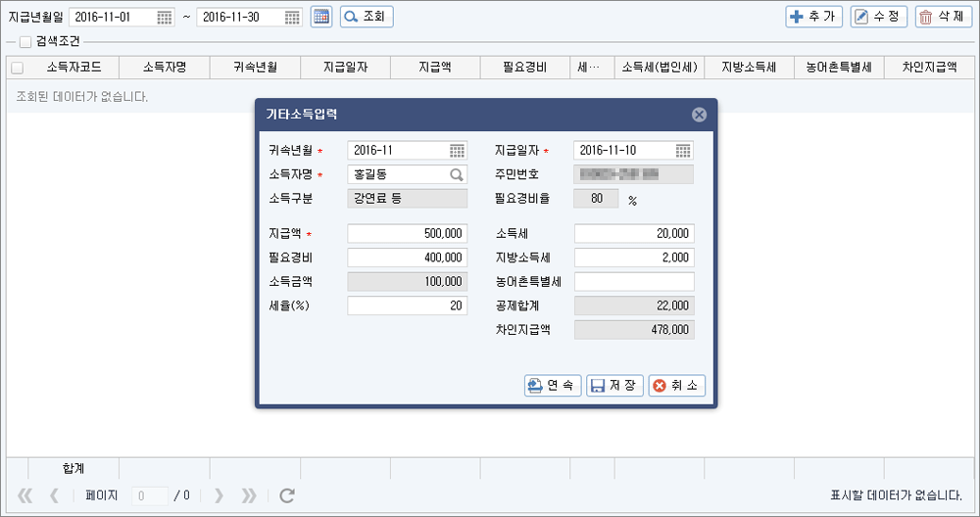This screenshot has height=517, width=980.
Task: Click the 소득금액 value 100,000
Action: [408, 282]
